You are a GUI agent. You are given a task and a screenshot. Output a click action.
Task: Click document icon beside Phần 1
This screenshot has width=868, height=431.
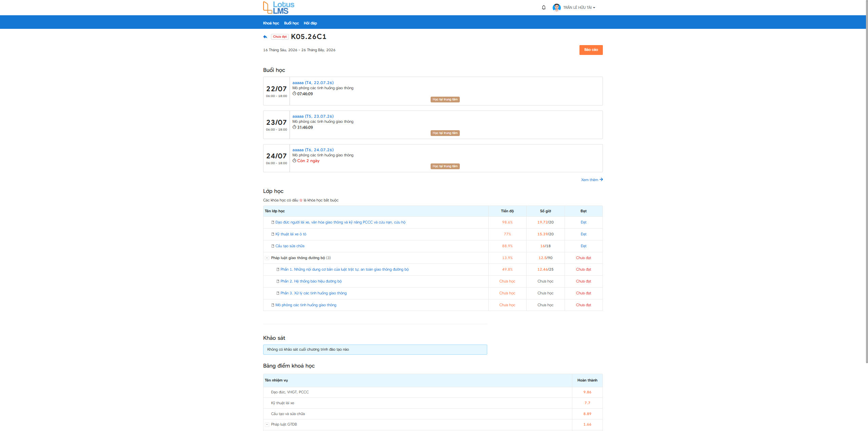click(278, 270)
